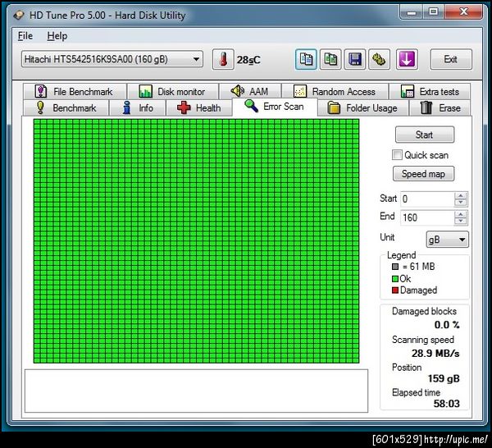The width and height of the screenshot is (492, 448).
Task: Click the Error Scan magnifier icon
Action: point(251,106)
